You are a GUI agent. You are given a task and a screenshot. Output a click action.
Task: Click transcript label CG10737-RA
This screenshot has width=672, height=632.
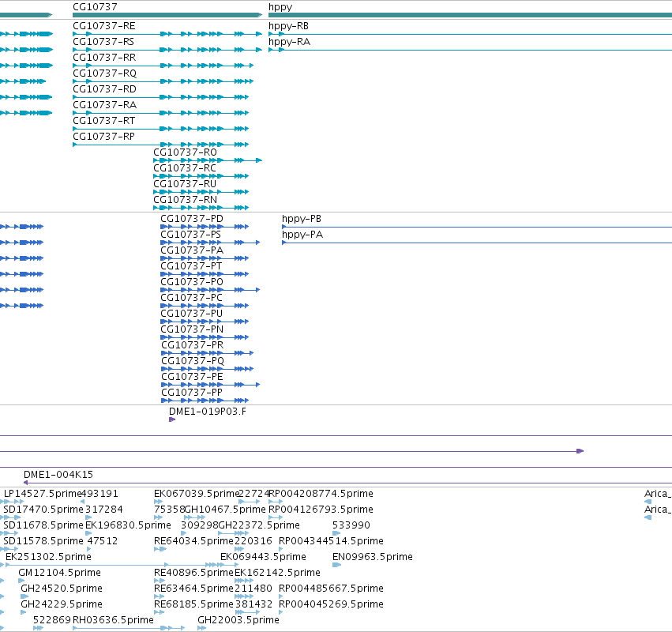click(x=104, y=105)
